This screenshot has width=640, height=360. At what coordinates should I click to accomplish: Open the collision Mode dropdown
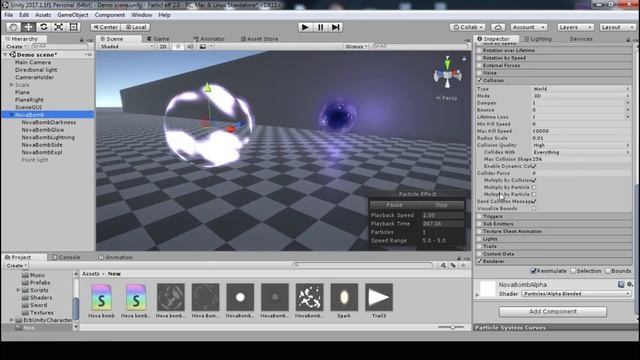(x=581, y=96)
